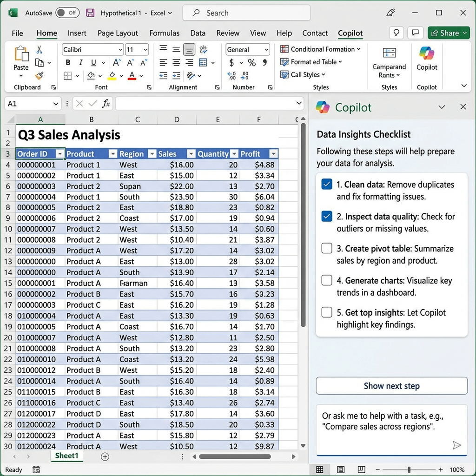
Task: Check the Get top insights checkbox
Action: 327,312
